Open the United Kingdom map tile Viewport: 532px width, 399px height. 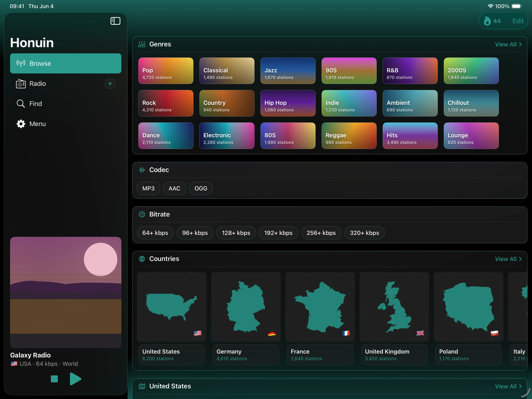[394, 307]
